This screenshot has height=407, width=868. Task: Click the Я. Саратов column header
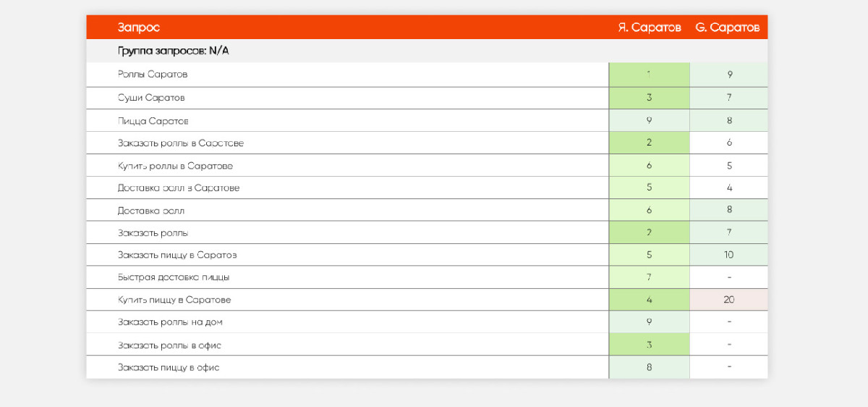click(x=649, y=28)
